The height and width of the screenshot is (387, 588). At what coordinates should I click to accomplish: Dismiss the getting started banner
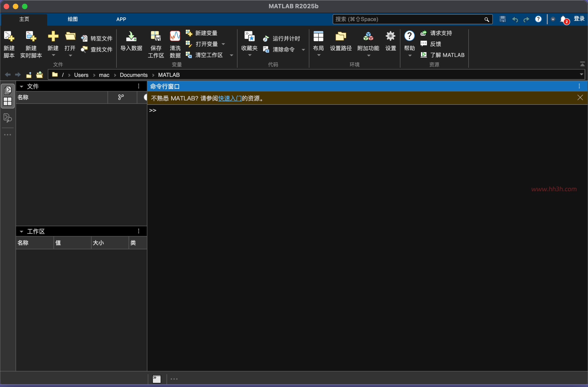pos(580,98)
